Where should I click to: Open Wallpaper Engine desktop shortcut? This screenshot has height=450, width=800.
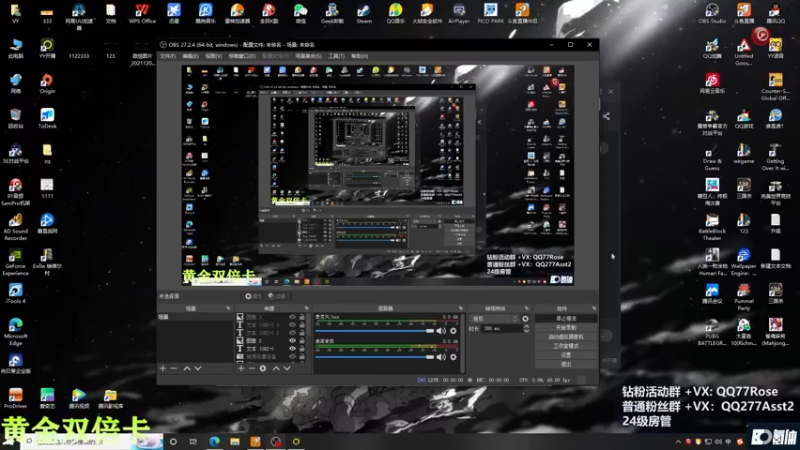pos(743,262)
